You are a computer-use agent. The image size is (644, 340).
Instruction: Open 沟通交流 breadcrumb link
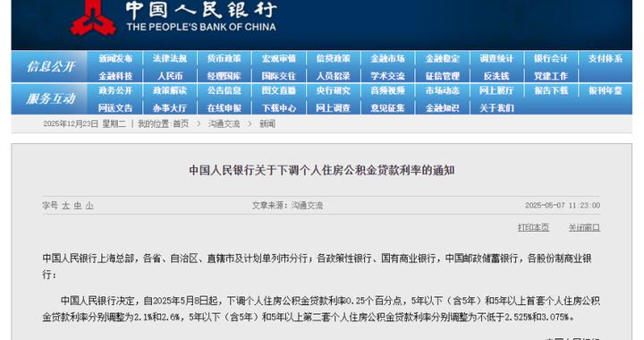click(224, 123)
